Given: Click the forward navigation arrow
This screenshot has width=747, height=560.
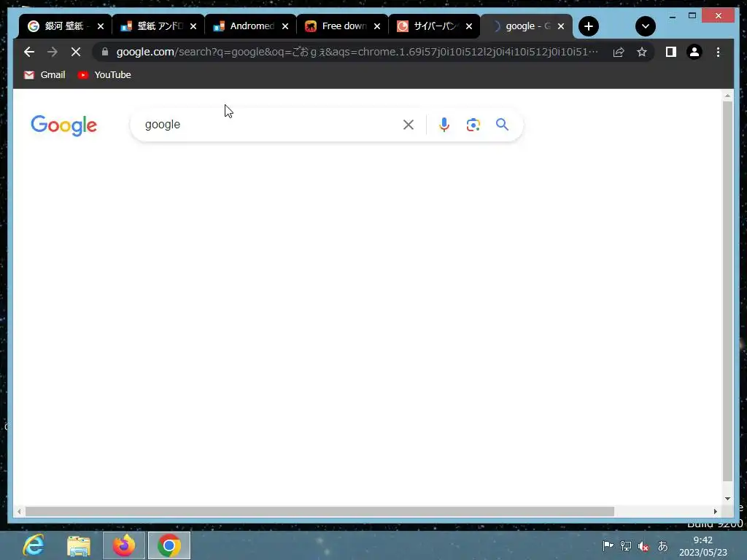Looking at the screenshot, I should (x=53, y=52).
